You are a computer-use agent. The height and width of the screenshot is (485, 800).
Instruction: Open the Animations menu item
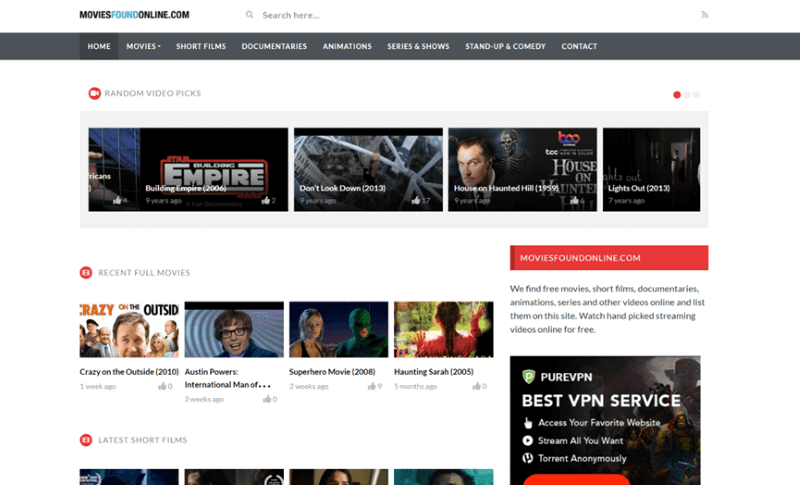pyautogui.click(x=347, y=46)
